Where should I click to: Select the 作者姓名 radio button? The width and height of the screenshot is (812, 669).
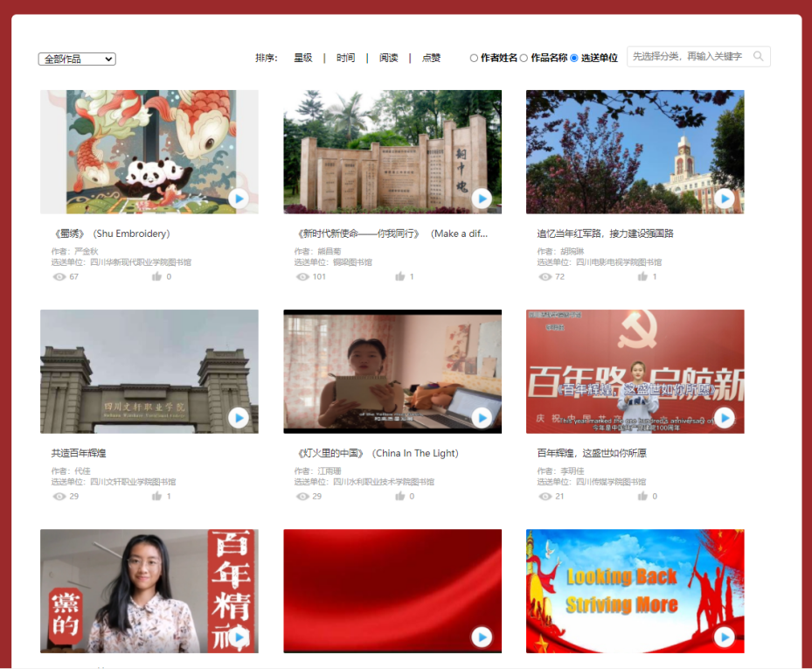(x=474, y=59)
